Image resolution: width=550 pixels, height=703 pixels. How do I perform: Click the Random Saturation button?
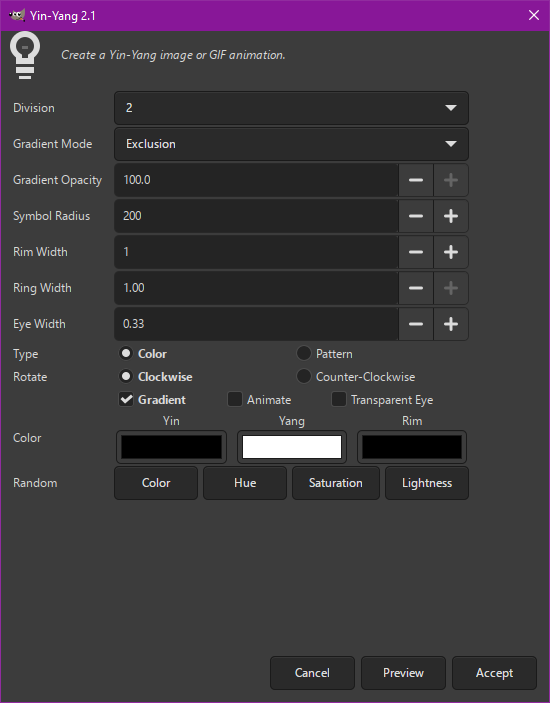tap(336, 483)
